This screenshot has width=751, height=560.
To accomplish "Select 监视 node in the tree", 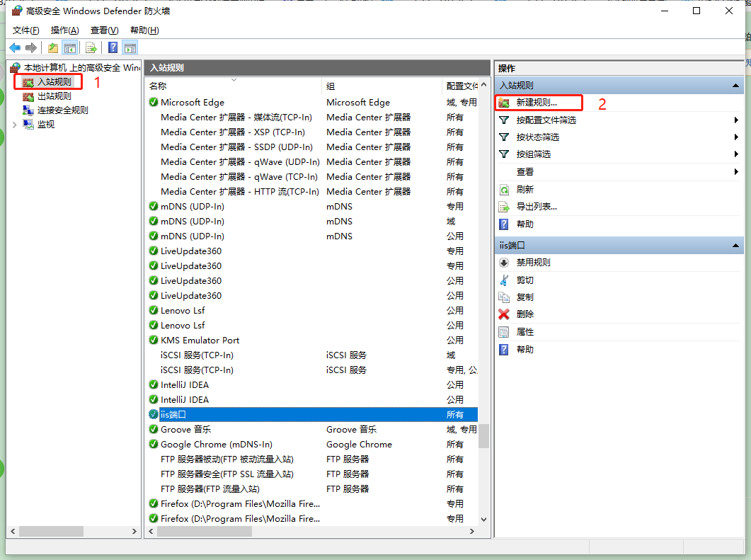I will pos(46,125).
